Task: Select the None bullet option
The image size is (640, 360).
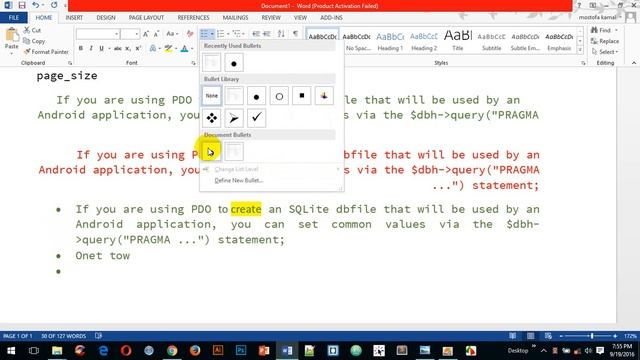Action: [211, 96]
